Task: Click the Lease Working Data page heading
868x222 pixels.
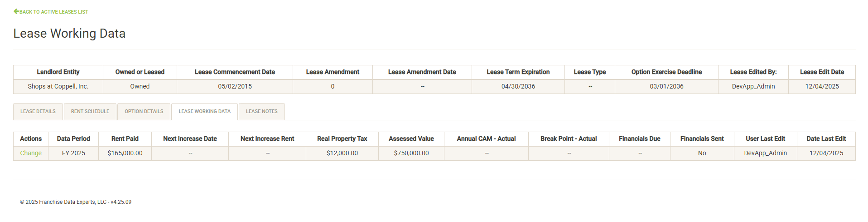Action: [x=69, y=33]
